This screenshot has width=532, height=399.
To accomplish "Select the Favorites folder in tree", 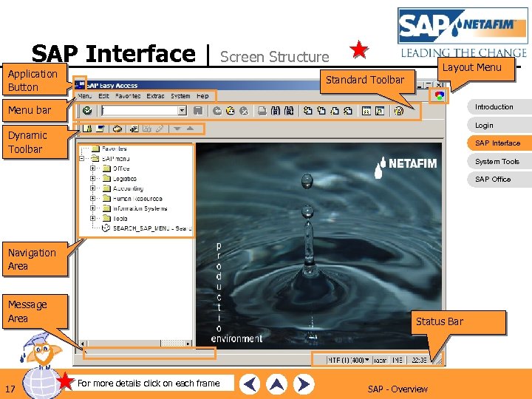I will [x=109, y=149].
